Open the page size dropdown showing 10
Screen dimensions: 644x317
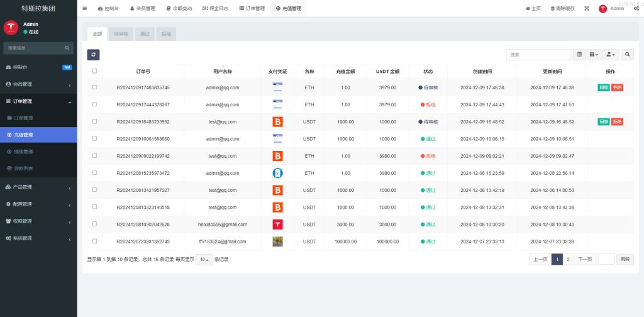coord(204,259)
